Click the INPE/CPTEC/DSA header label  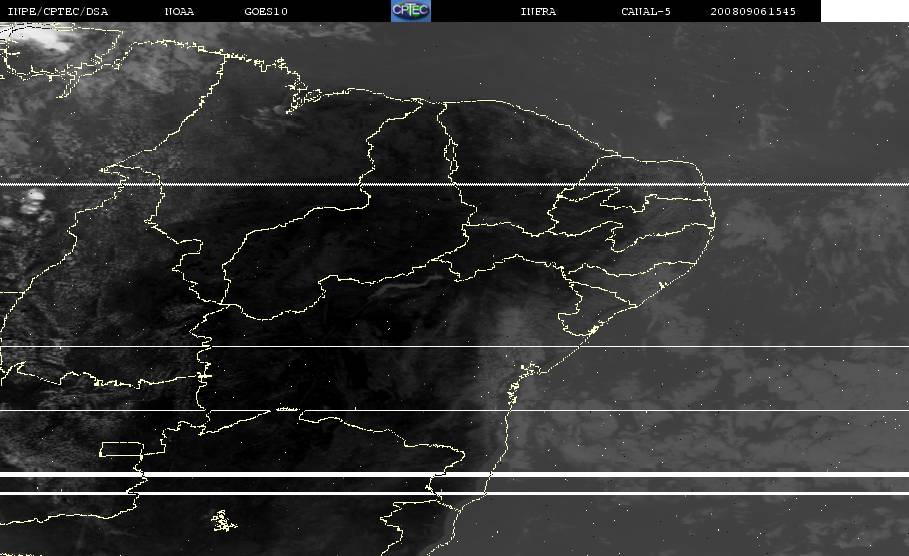pos(57,11)
